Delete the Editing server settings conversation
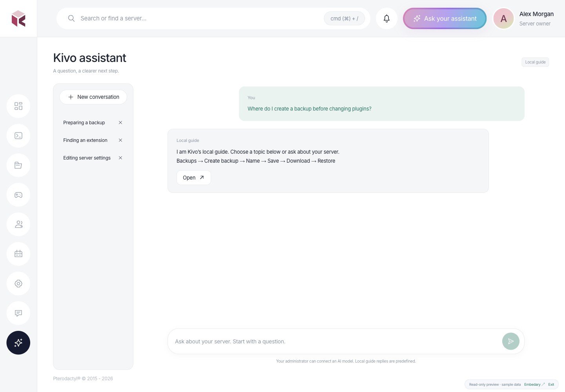The height and width of the screenshot is (392, 565). pyautogui.click(x=120, y=158)
